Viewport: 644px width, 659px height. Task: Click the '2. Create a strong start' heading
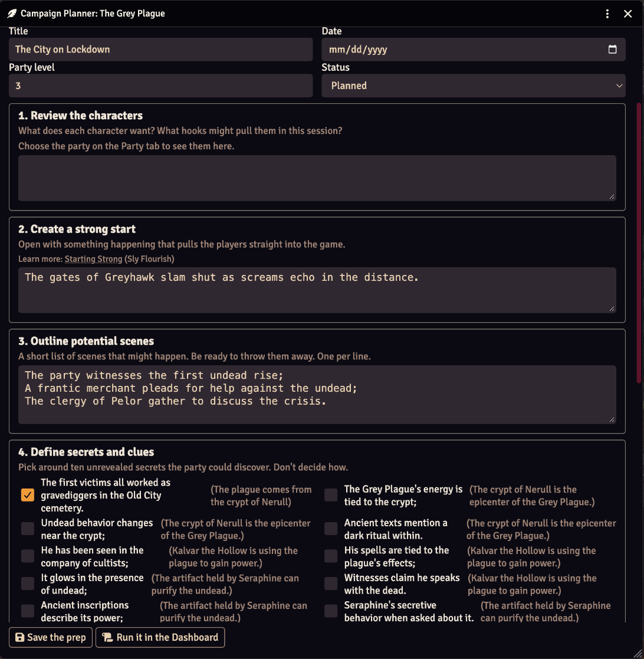77,229
